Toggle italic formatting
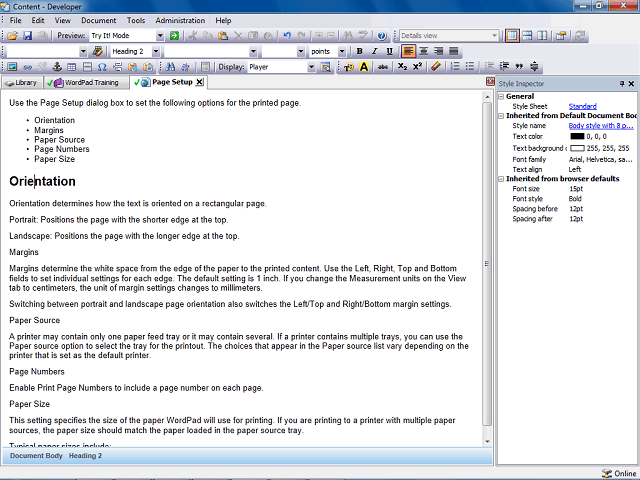The image size is (640, 480). point(374,51)
